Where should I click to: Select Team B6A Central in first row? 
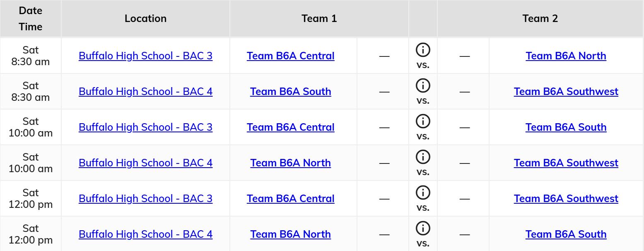[x=291, y=56]
